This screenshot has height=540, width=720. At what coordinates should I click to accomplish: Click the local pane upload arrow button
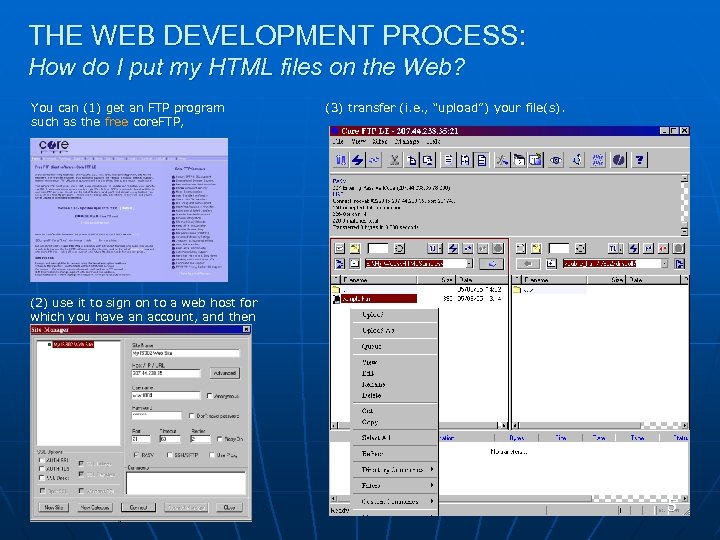pos(491,264)
